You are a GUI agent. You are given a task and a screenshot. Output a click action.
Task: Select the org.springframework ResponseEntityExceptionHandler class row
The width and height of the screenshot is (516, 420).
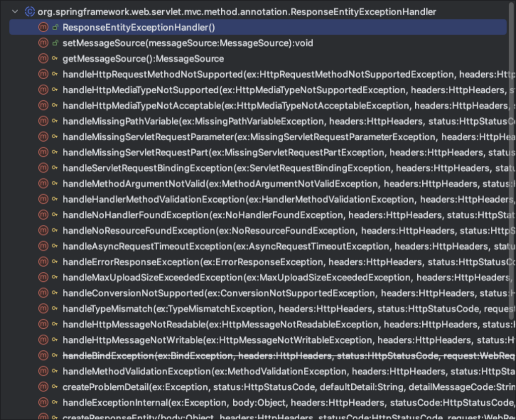258,12
